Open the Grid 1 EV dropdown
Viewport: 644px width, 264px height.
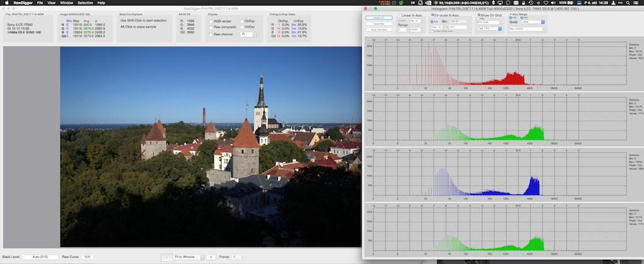click(489, 29)
